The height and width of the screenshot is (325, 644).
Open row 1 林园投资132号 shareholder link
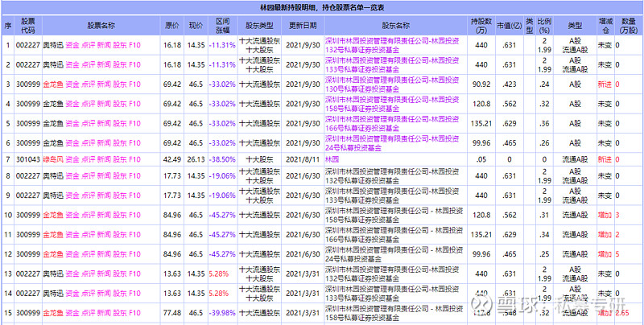394,45
